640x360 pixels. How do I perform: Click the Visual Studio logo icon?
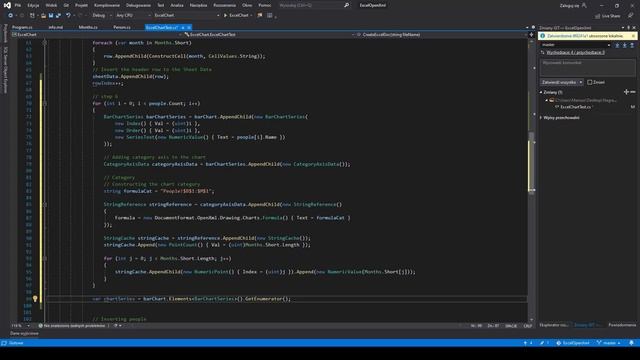tap(7, 5)
